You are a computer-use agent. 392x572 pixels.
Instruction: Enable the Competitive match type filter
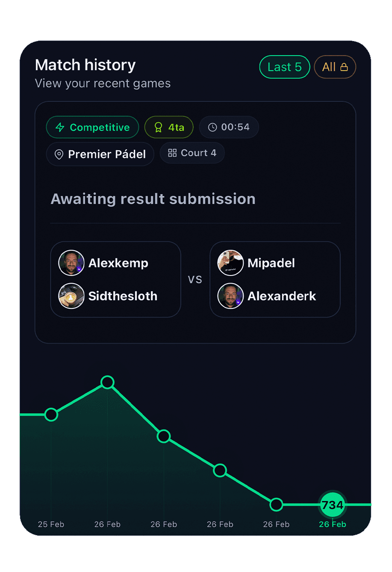pyautogui.click(x=92, y=127)
